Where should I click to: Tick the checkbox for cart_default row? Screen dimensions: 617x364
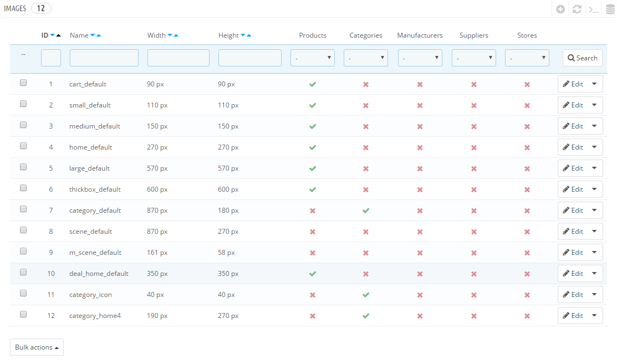click(x=23, y=83)
